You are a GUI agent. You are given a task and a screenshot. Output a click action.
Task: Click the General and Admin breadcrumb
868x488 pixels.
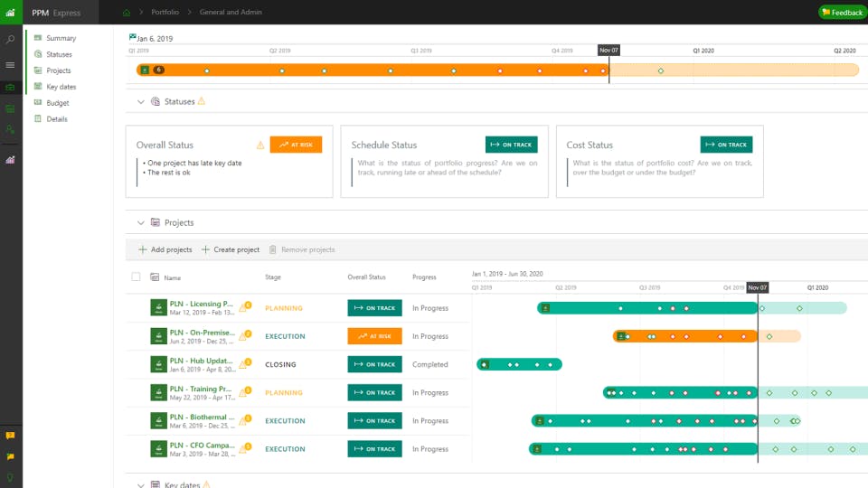231,12
